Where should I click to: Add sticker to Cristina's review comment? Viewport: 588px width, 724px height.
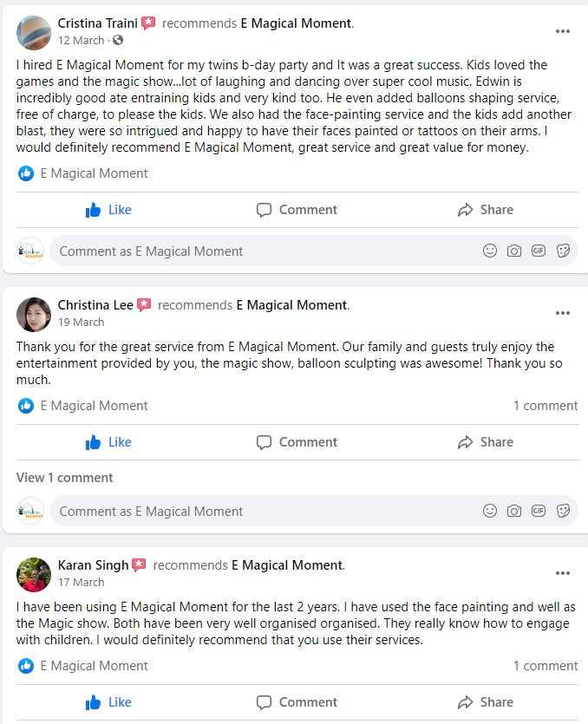pyautogui.click(x=563, y=251)
